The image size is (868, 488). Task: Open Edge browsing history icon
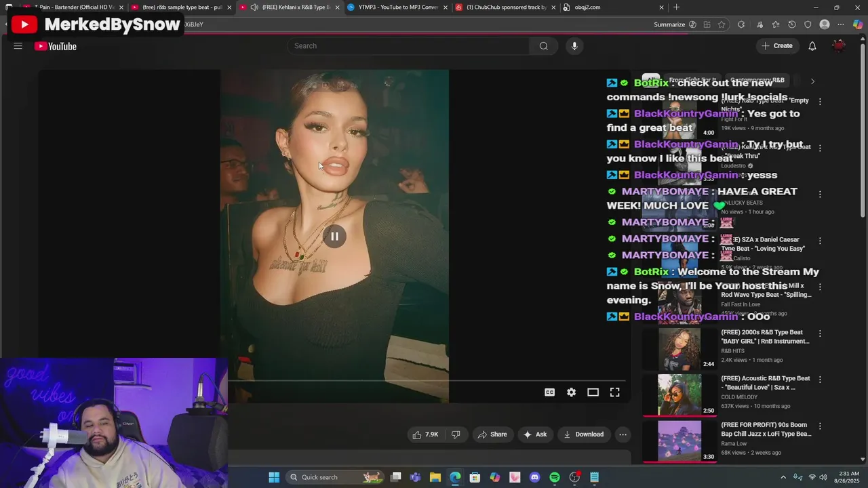[x=792, y=24]
